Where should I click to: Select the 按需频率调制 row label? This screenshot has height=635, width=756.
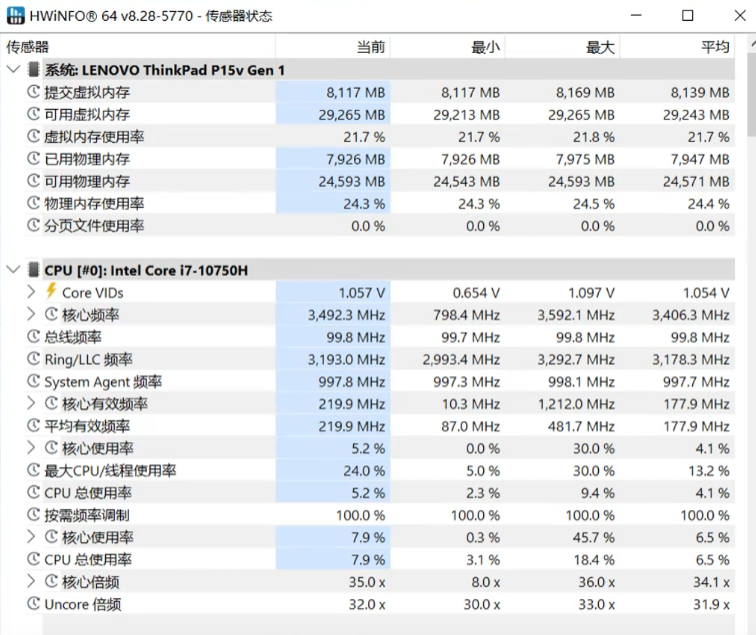pos(87,515)
